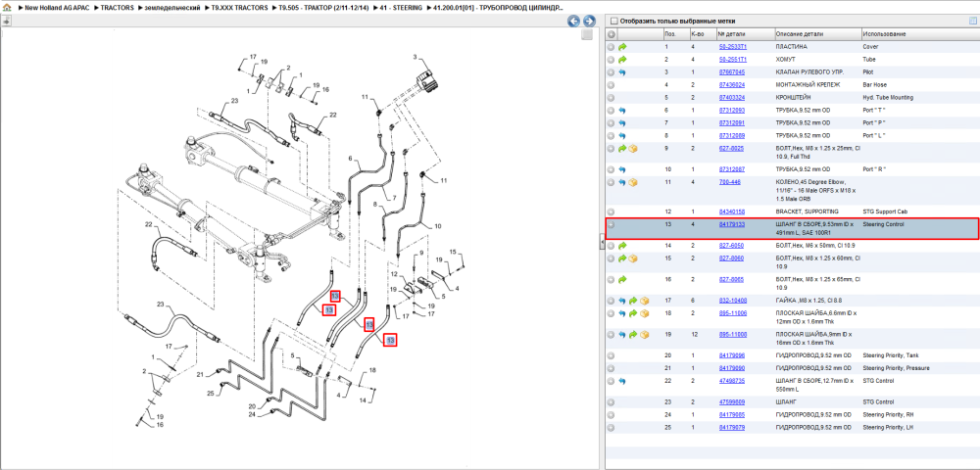This screenshot has height=470, width=980.
Task: Select callout 12 on the diagram
Action: 394,274
